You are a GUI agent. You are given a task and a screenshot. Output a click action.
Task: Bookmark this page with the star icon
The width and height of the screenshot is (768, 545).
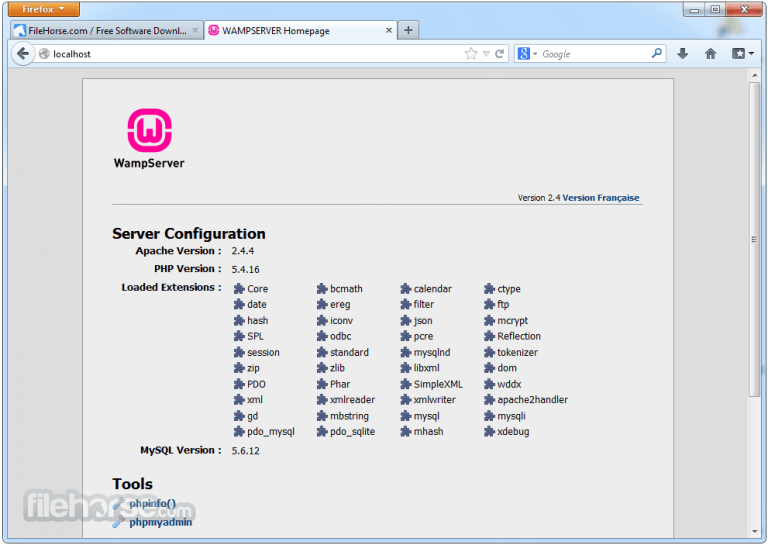(471, 54)
